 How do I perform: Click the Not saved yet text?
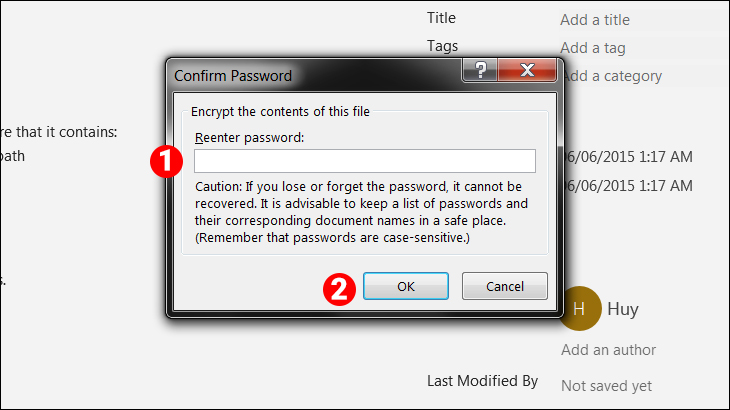coord(606,385)
